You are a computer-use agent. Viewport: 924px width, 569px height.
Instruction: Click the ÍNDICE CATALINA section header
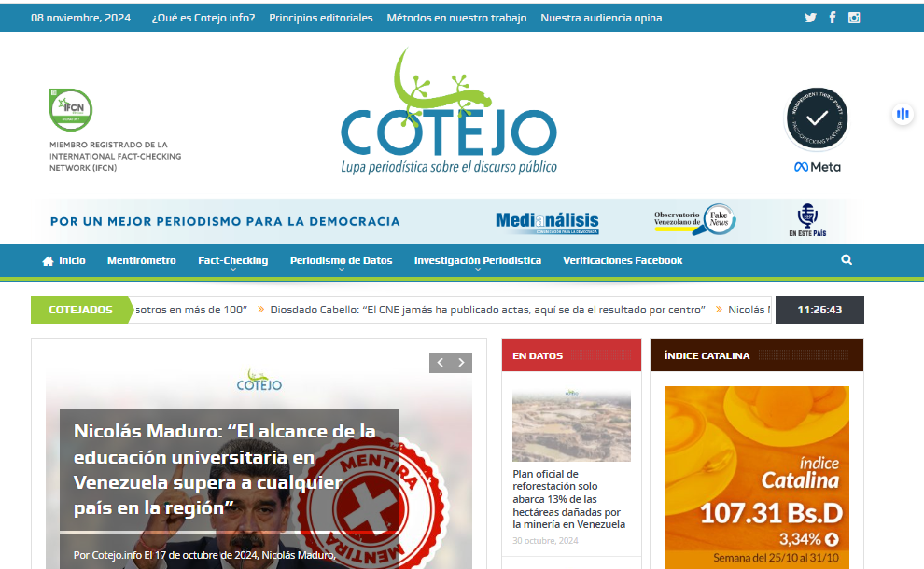[x=757, y=355]
